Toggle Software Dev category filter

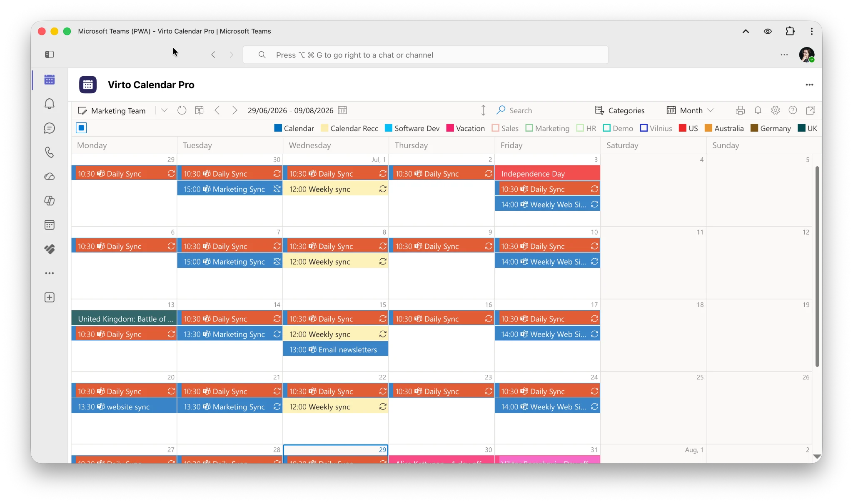412,128
